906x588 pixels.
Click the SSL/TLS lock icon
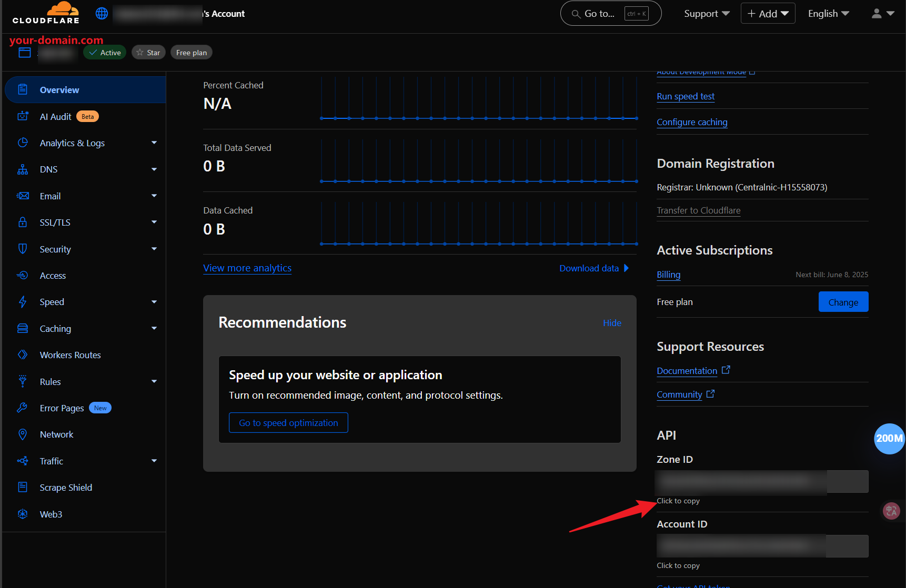tap(23, 222)
